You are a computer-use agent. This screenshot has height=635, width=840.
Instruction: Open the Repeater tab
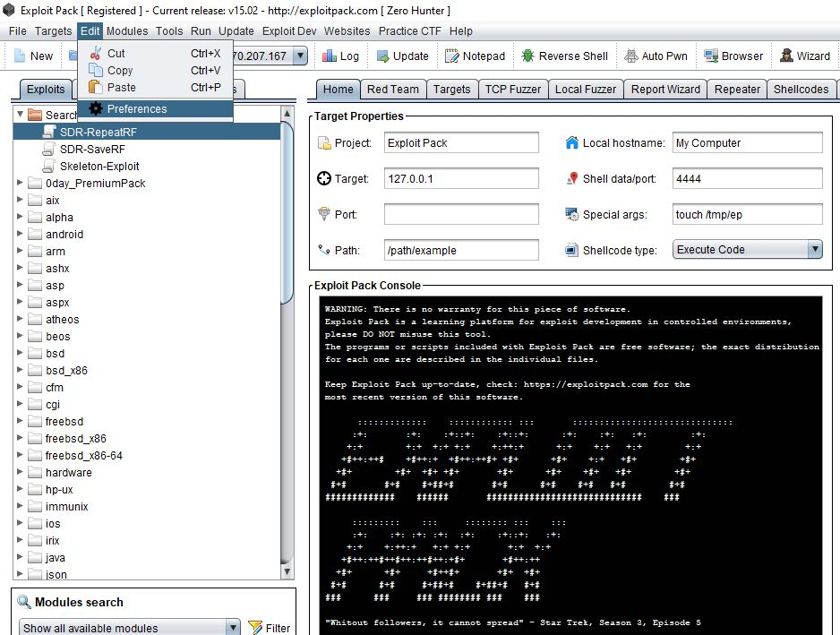point(737,90)
